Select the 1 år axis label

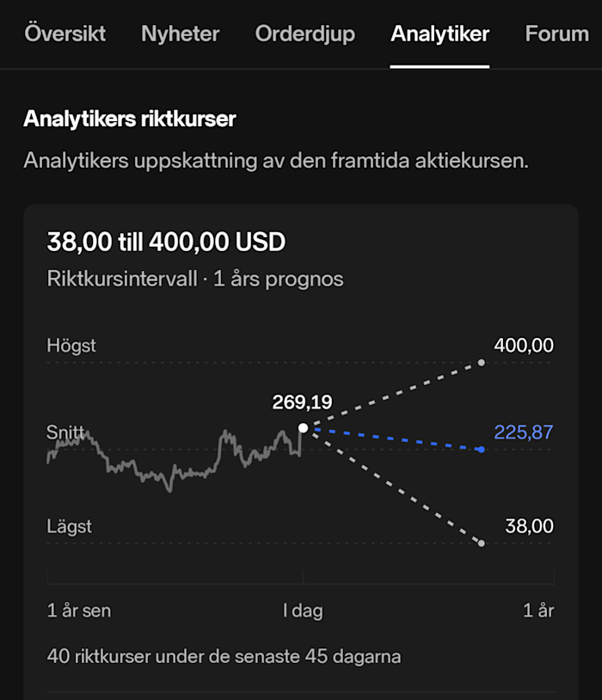coord(537,611)
